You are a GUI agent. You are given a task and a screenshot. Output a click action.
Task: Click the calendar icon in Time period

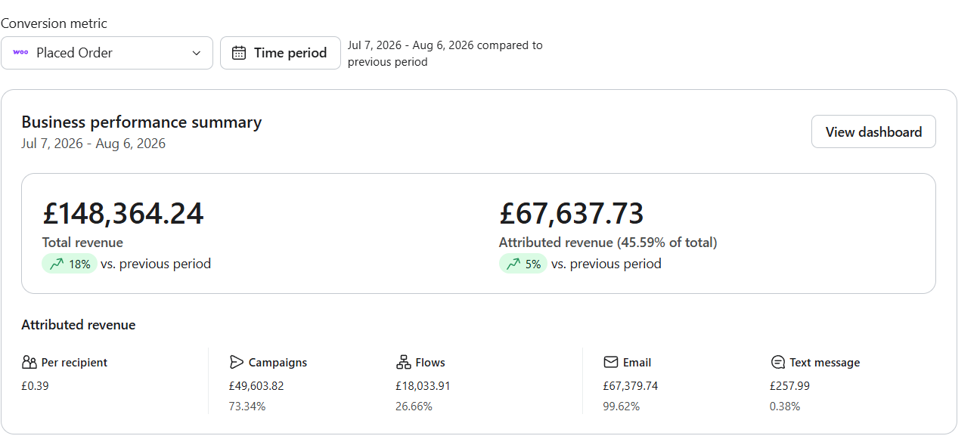coord(239,53)
